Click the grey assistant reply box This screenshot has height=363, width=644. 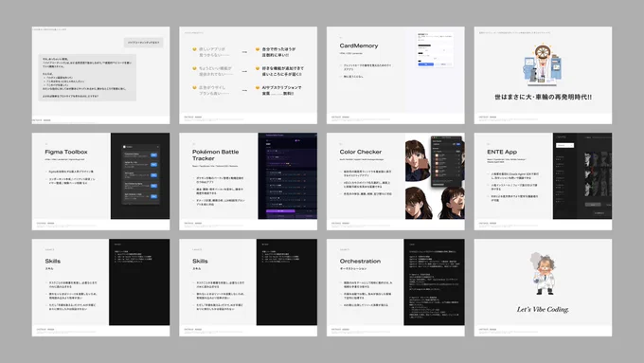(87, 78)
